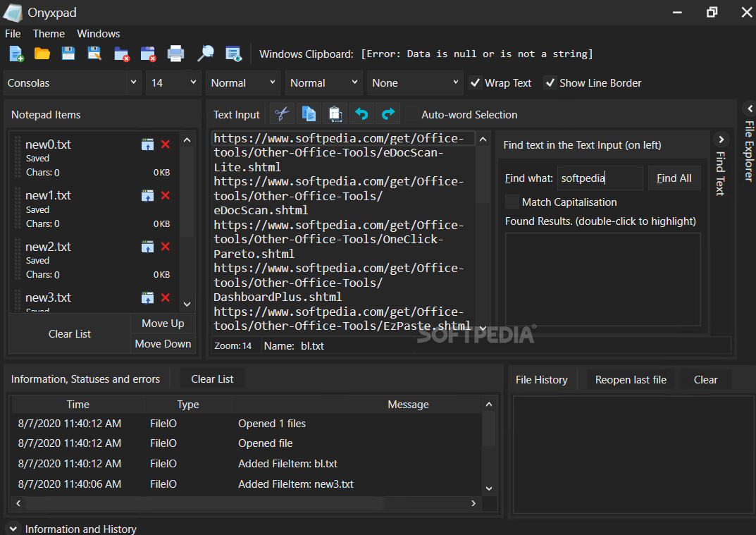This screenshot has width=756, height=535.
Task: Enable Auto-word Selection checkbox
Action: click(x=411, y=114)
